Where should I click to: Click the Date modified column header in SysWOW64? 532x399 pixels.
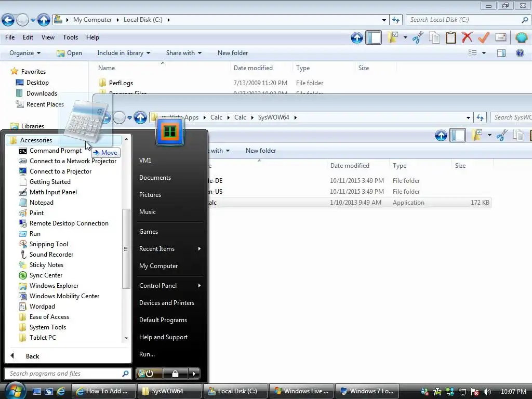(x=350, y=166)
